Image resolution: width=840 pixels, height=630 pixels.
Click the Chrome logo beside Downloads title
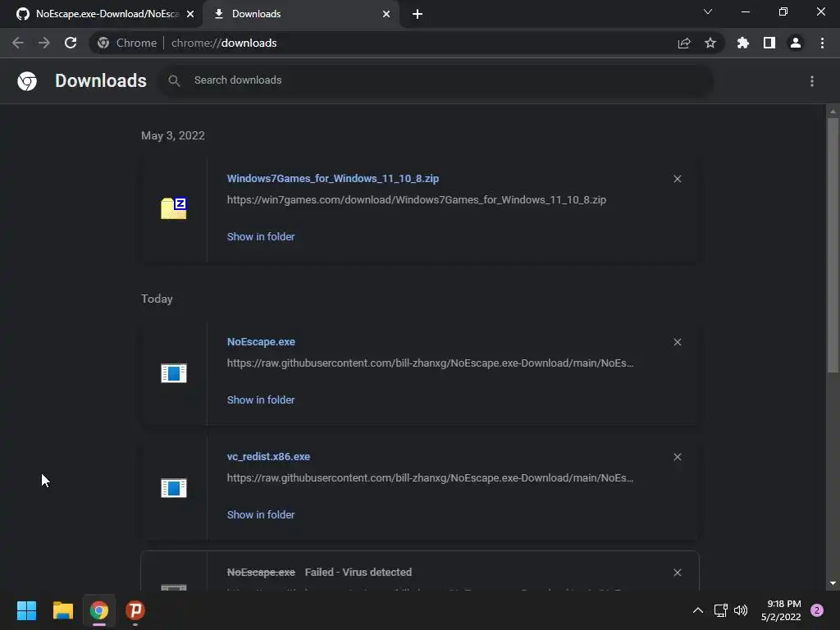(27, 81)
